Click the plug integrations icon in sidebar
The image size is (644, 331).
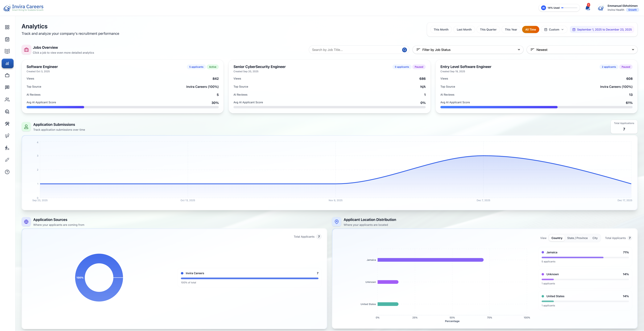[x=7, y=160]
